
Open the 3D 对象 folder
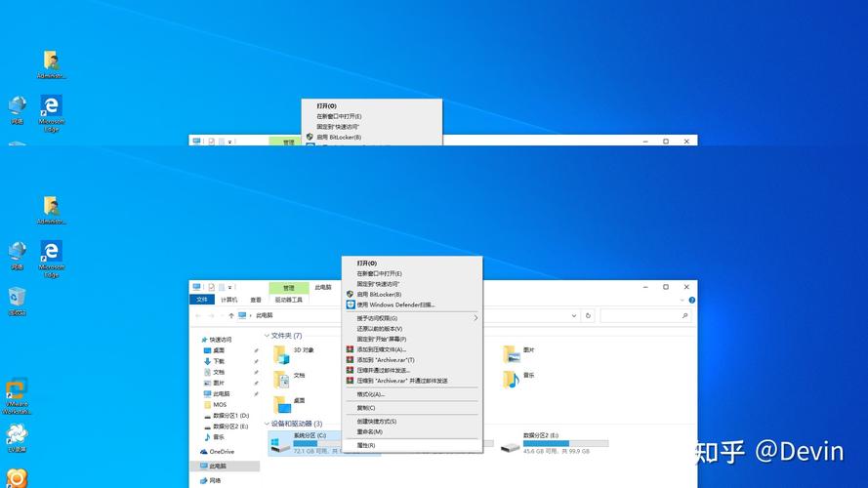[x=294, y=353]
